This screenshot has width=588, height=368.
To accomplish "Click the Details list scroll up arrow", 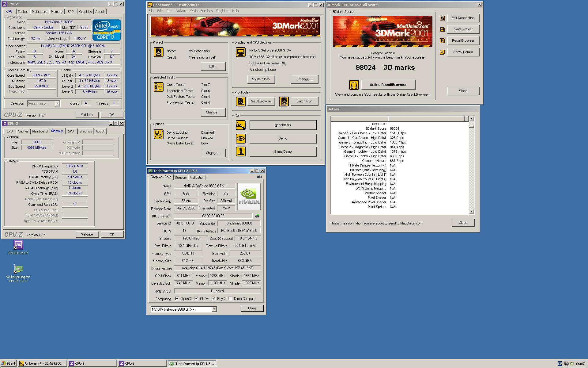I will [471, 119].
